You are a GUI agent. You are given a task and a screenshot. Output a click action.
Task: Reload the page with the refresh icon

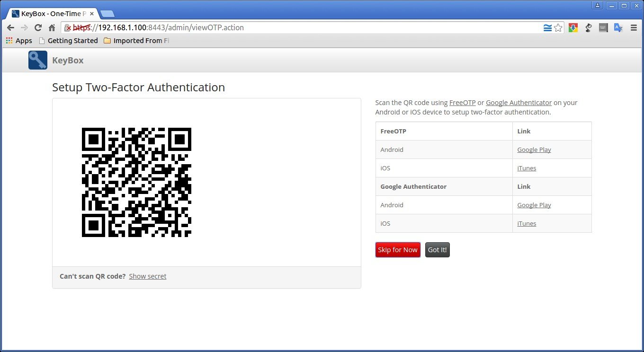point(38,28)
